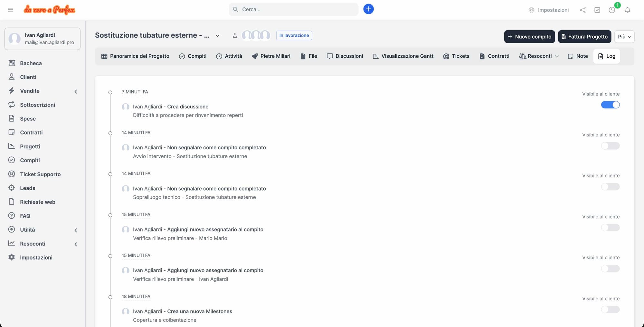The width and height of the screenshot is (644, 327).
Task: Open the share icon in top bar
Action: point(582,10)
